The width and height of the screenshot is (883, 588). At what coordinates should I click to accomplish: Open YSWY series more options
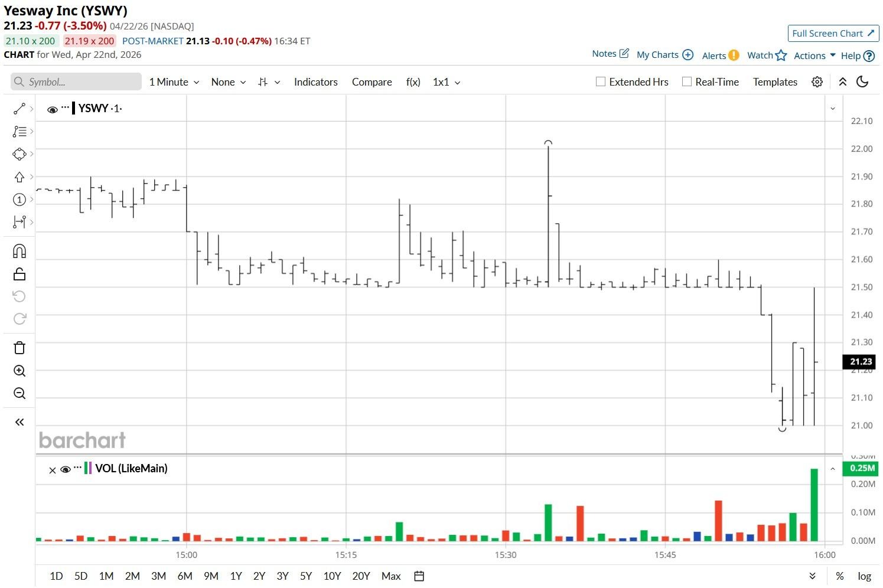pos(65,107)
